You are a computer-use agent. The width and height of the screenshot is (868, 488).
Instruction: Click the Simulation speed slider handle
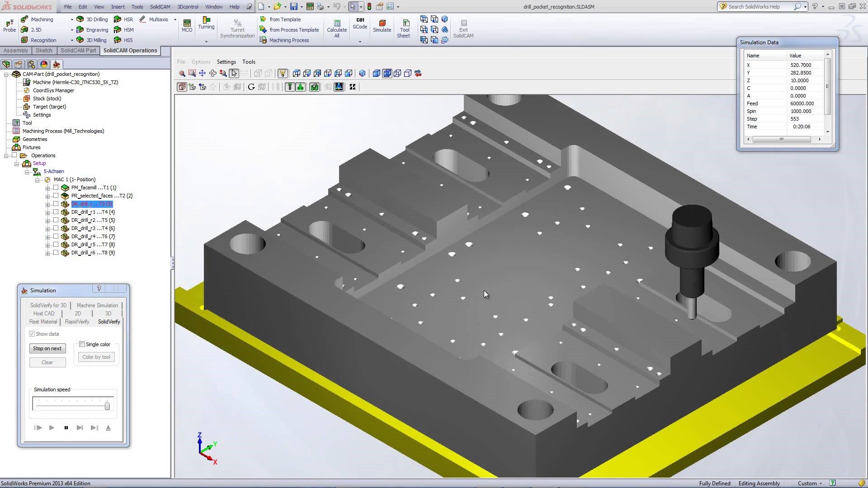107,406
